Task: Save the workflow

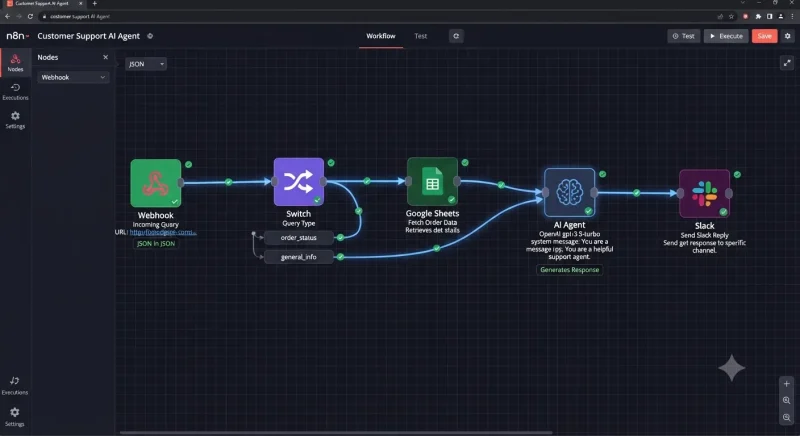Action: pyautogui.click(x=764, y=36)
